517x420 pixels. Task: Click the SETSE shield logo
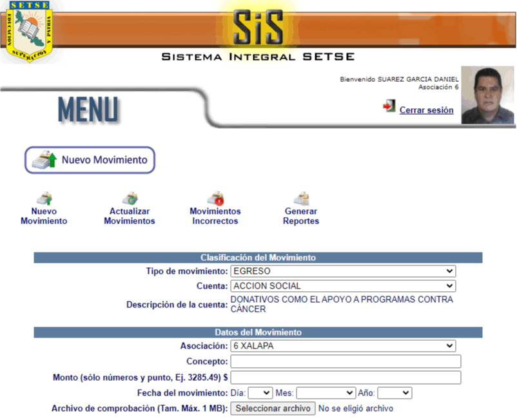point(27,31)
